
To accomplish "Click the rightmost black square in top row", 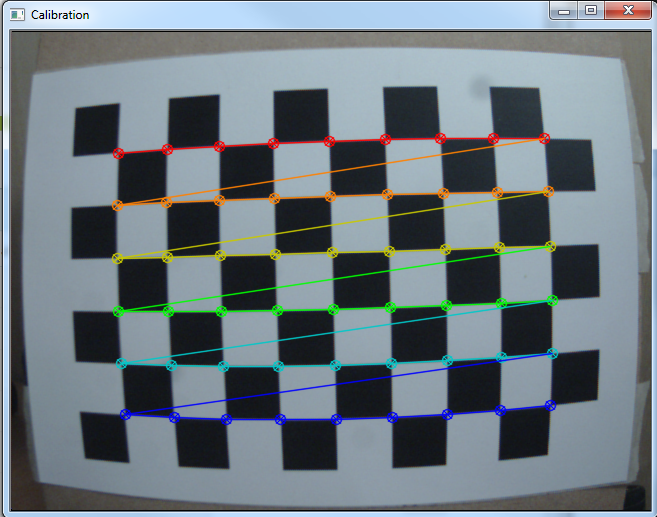I will pyautogui.click(x=516, y=110).
